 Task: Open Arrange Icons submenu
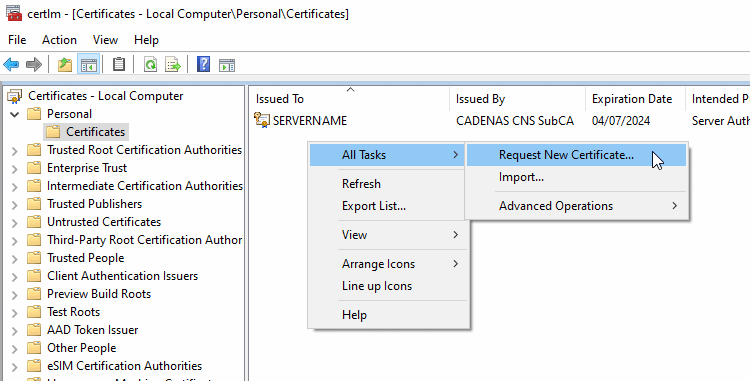click(389, 264)
